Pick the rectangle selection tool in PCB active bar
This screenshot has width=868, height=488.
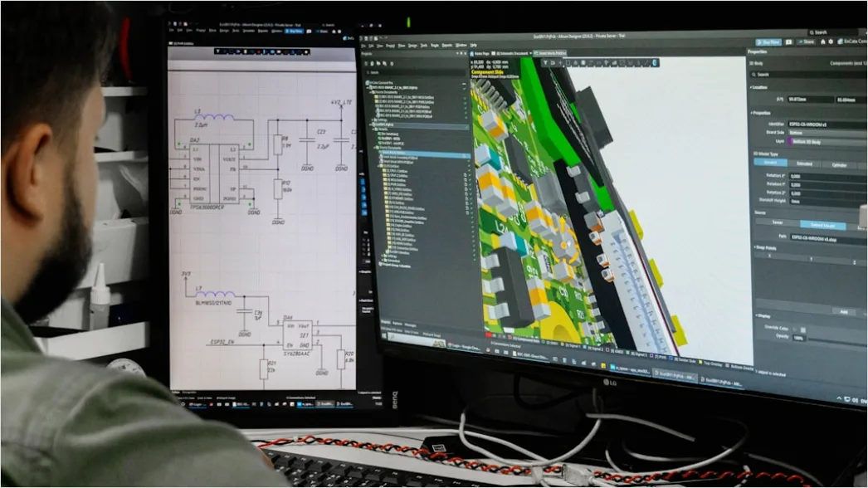click(568, 62)
